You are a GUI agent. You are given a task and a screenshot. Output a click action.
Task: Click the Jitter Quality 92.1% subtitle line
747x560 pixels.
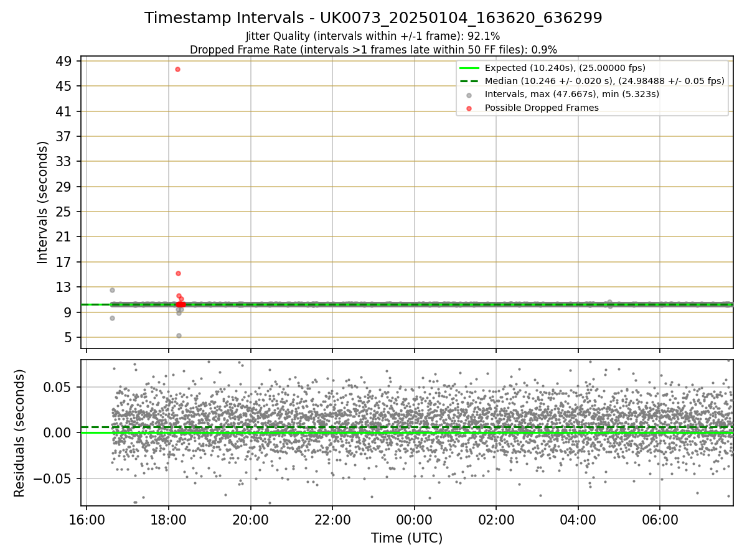pos(373,36)
